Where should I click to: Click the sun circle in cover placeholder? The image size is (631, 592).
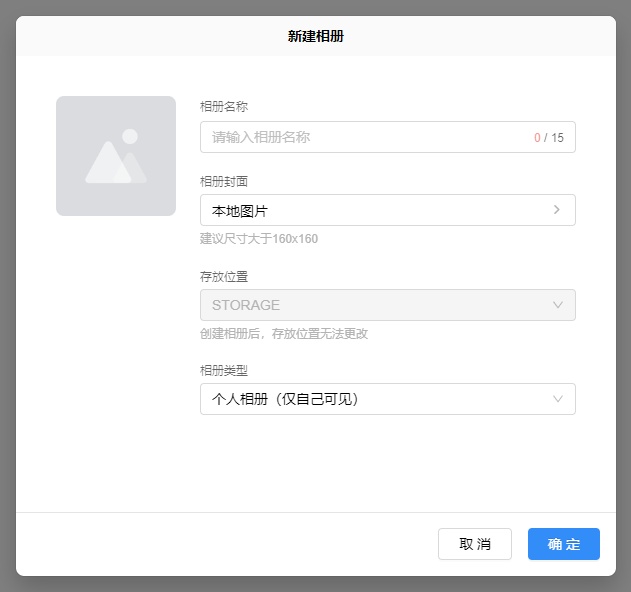130,136
